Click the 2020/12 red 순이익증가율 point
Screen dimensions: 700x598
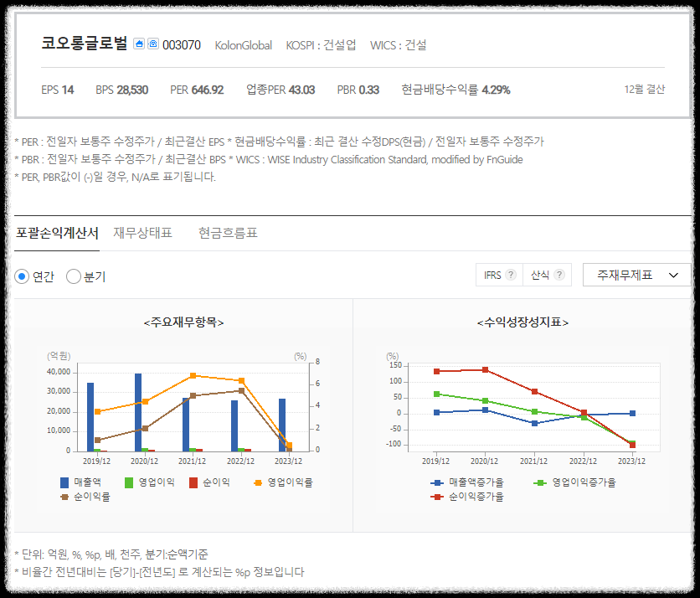(486, 370)
